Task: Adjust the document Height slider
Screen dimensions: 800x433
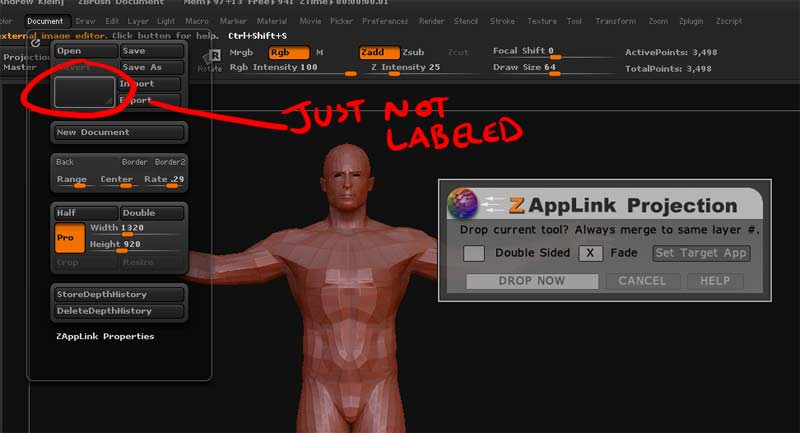Action: pyautogui.click(x=136, y=245)
